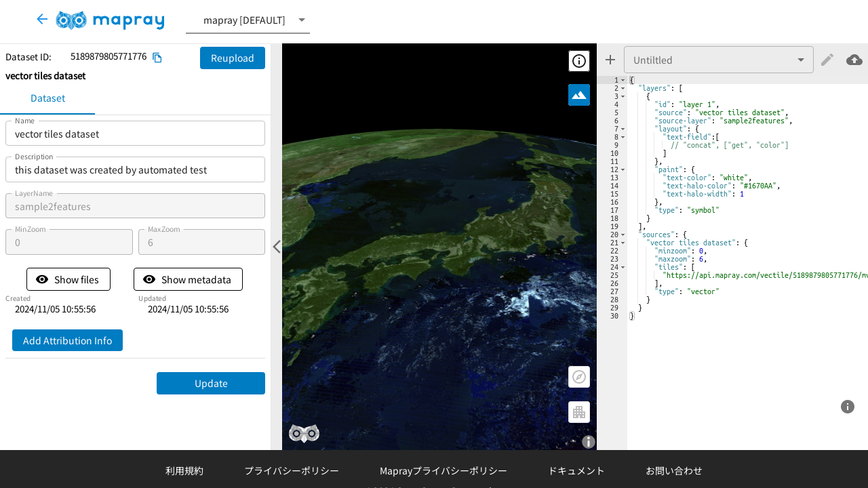Toggle Show files button
Image resolution: width=868 pixels, height=488 pixels.
[68, 279]
